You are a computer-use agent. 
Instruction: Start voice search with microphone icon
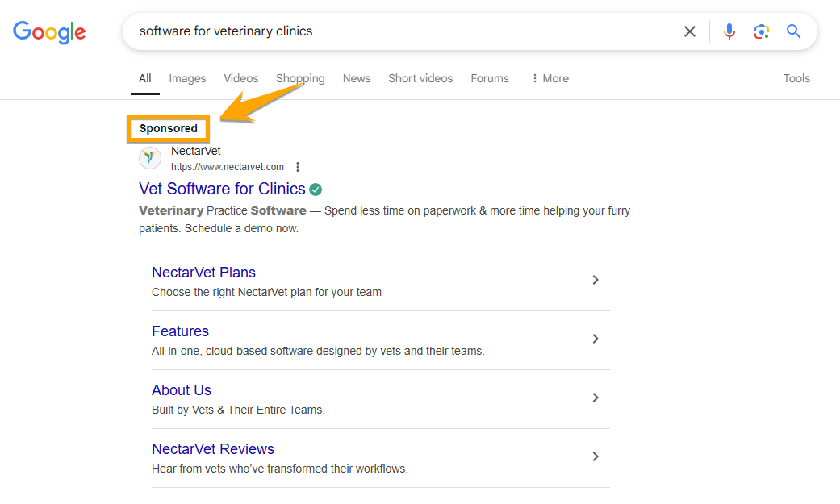[x=729, y=31]
